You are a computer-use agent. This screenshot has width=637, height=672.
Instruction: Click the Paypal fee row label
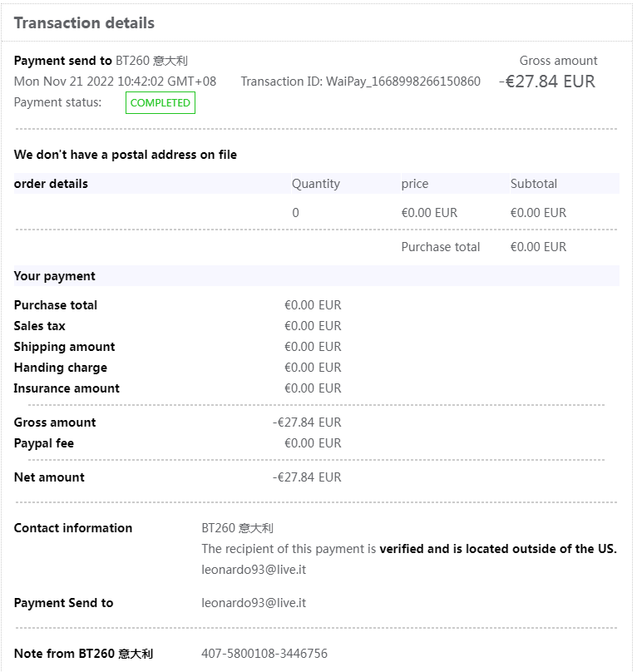pyautogui.click(x=44, y=443)
